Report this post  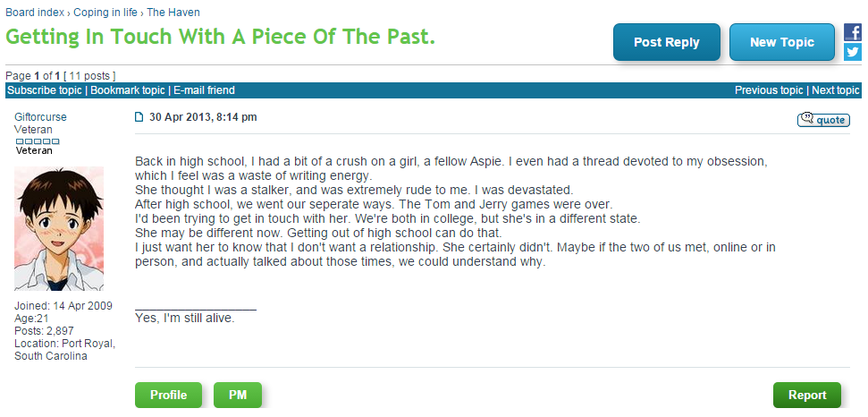click(806, 395)
